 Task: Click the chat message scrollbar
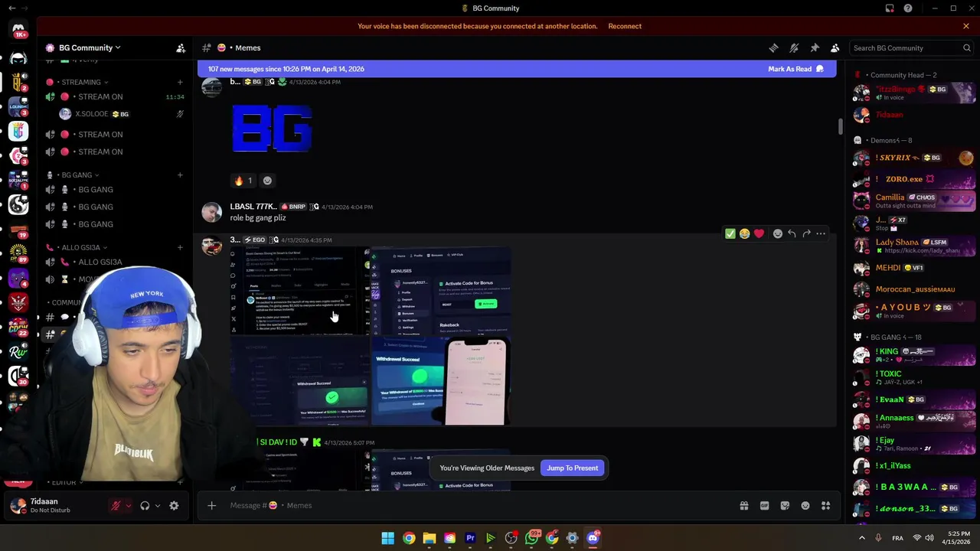[x=840, y=126]
